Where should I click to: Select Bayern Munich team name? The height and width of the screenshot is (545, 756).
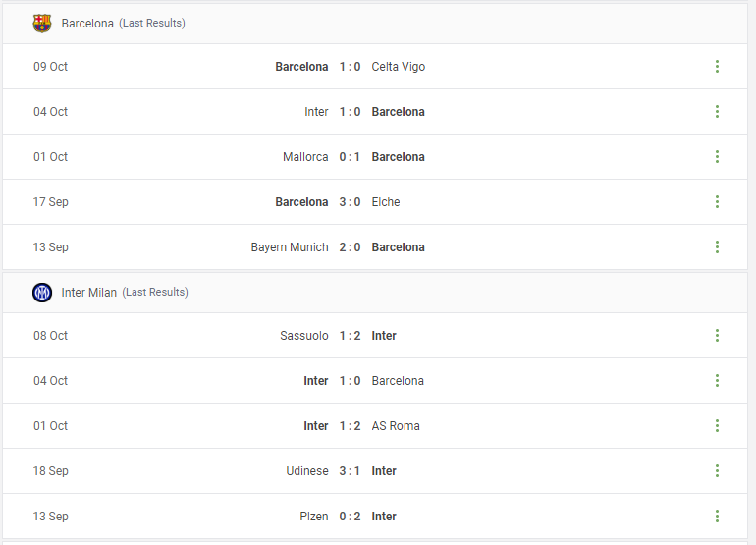tap(290, 247)
